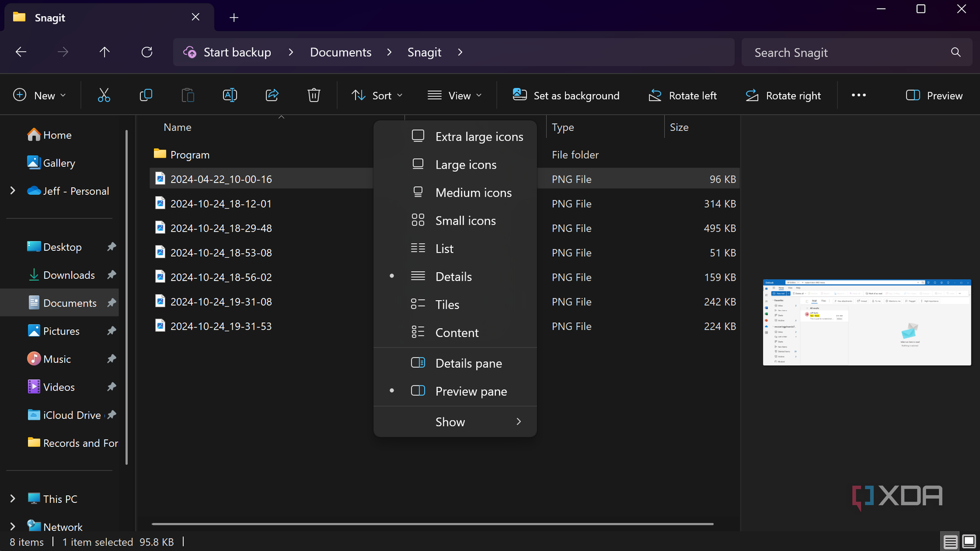The height and width of the screenshot is (551, 980).
Task: Rotate the selected image right
Action: click(x=783, y=95)
